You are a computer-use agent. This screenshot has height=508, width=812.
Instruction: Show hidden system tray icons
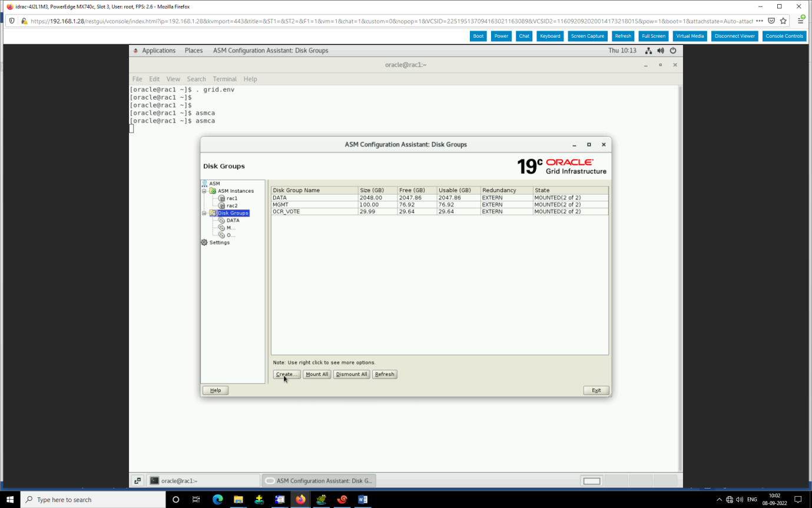pos(719,499)
